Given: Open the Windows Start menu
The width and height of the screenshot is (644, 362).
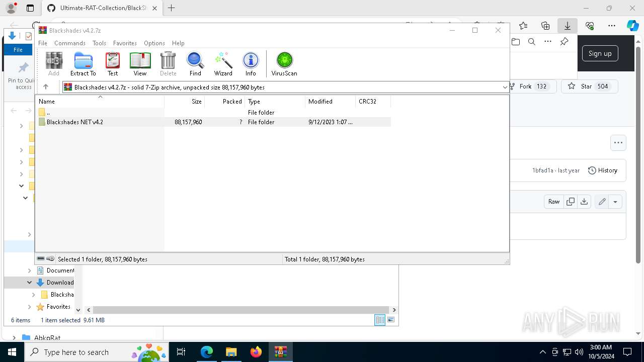Looking at the screenshot, I should pyautogui.click(x=12, y=352).
